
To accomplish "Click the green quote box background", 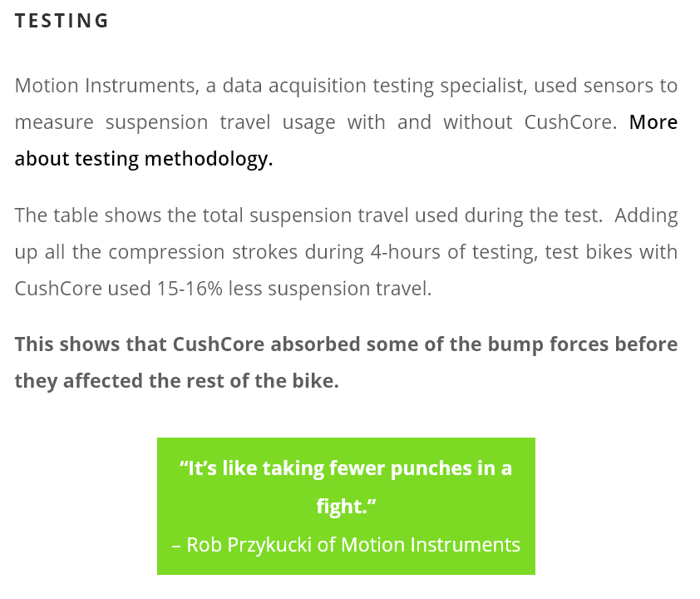I will [x=346, y=506].
